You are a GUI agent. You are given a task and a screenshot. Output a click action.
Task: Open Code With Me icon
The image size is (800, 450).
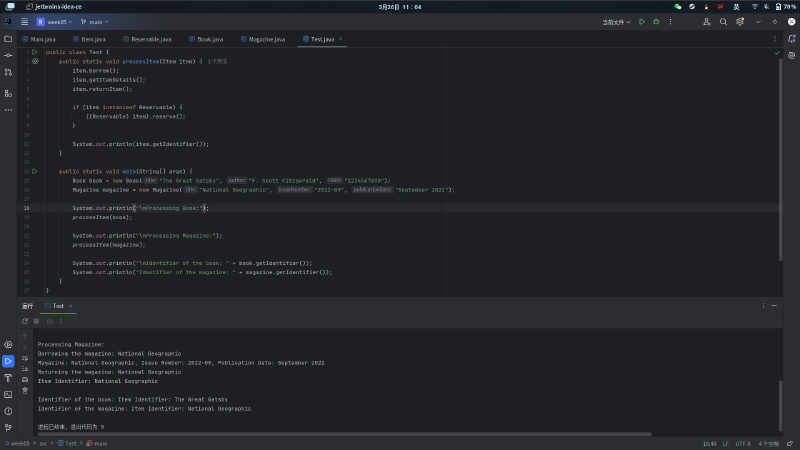[x=707, y=22]
